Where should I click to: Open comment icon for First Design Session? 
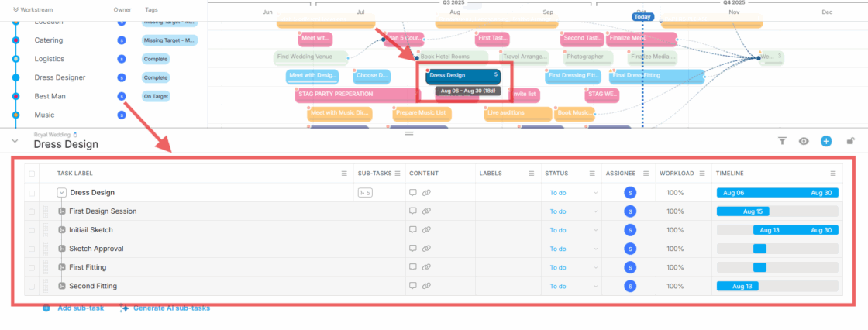[413, 211]
